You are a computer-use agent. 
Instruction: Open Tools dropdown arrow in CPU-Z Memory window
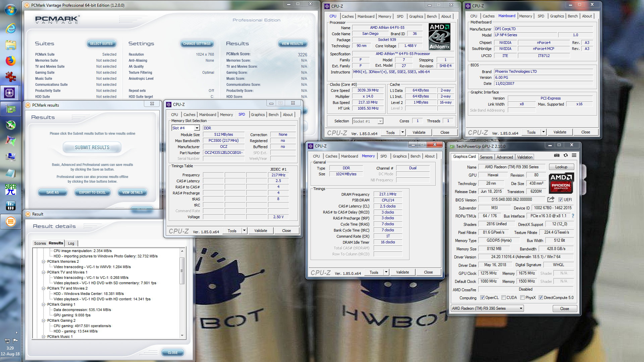[x=386, y=272]
